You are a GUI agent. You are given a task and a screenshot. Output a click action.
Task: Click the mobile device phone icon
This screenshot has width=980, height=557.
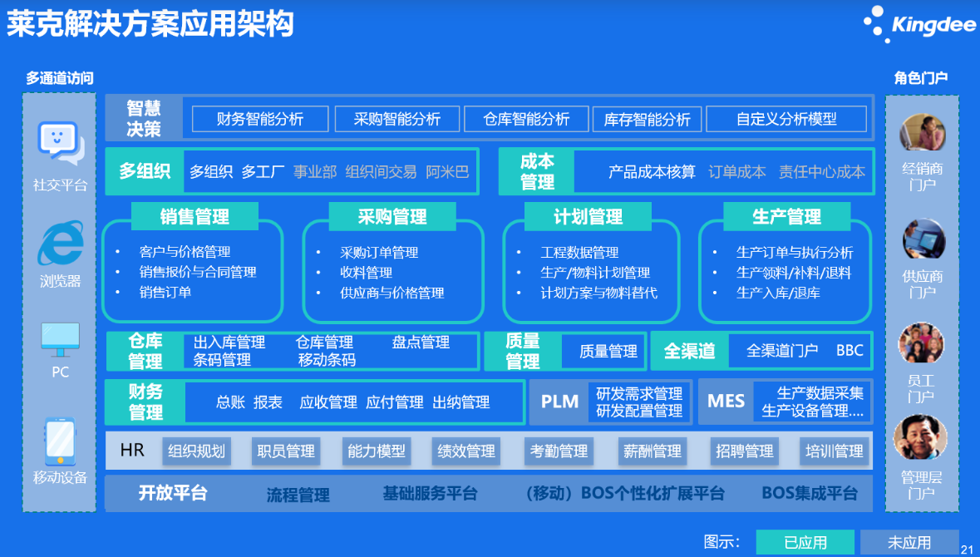[60, 441]
